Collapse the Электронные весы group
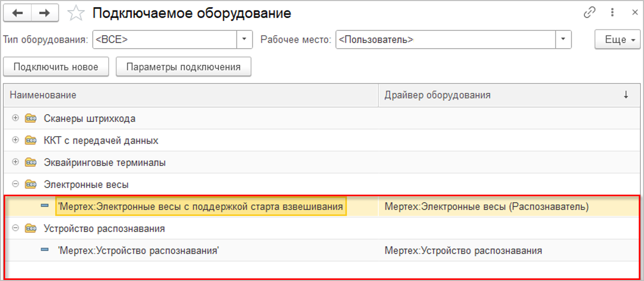The image size is (644, 281). coord(15,184)
